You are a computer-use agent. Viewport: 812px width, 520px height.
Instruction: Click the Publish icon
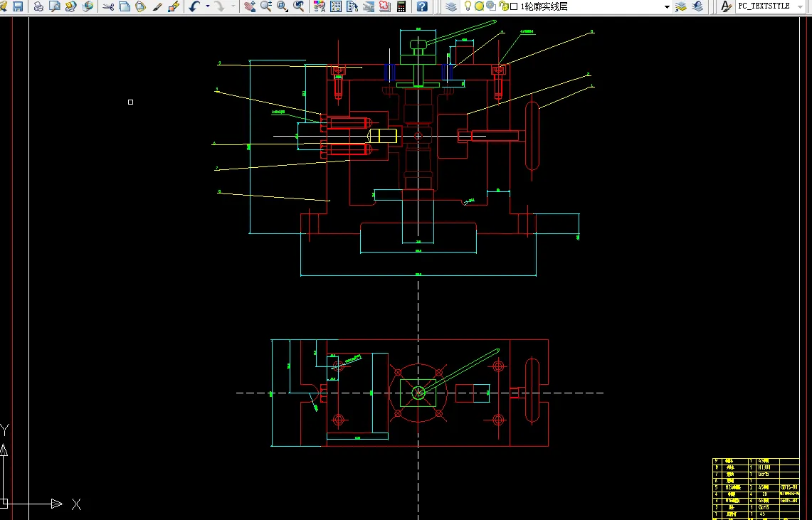point(71,6)
